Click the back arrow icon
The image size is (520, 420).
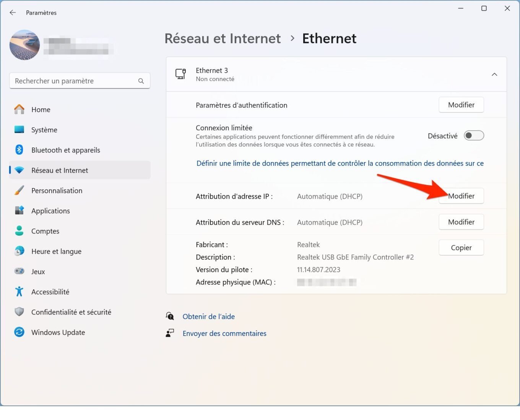click(x=13, y=13)
